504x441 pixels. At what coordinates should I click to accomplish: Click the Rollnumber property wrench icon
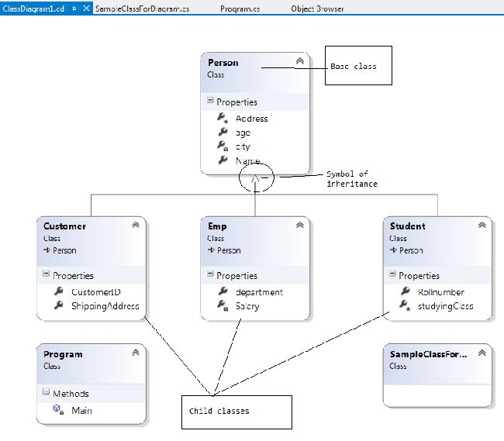pos(405,291)
